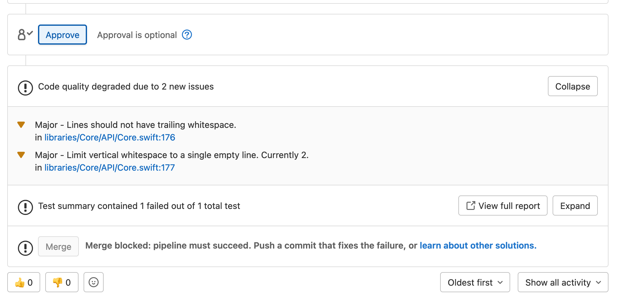Viewport: 644px width, 296px height.
Task: Collapse the code quality issues section
Action: tap(572, 86)
